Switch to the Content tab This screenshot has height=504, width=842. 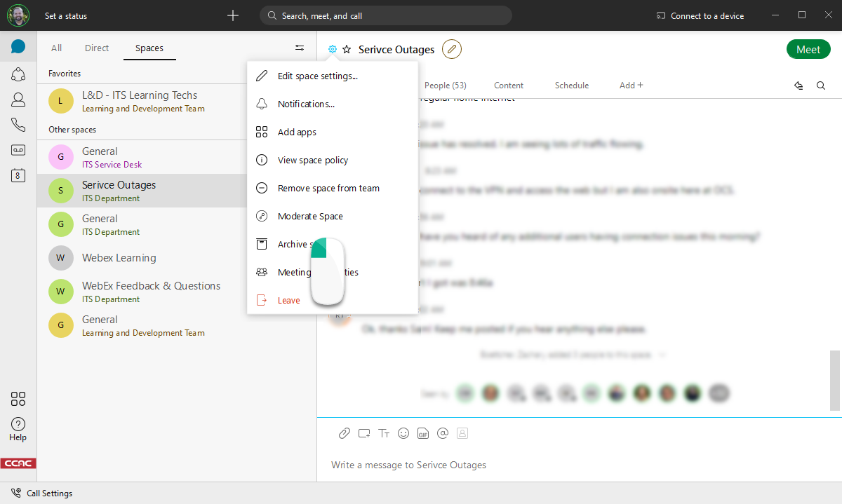coord(509,85)
